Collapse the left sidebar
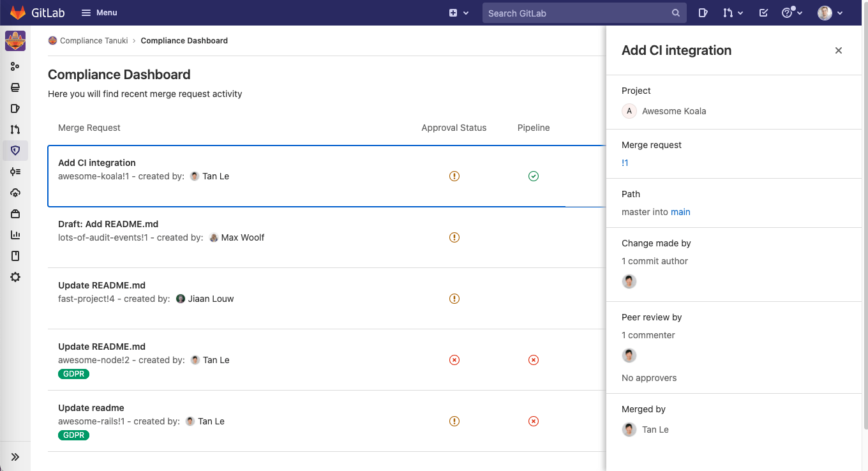Screen dimensions: 868x471 (x=15, y=456)
